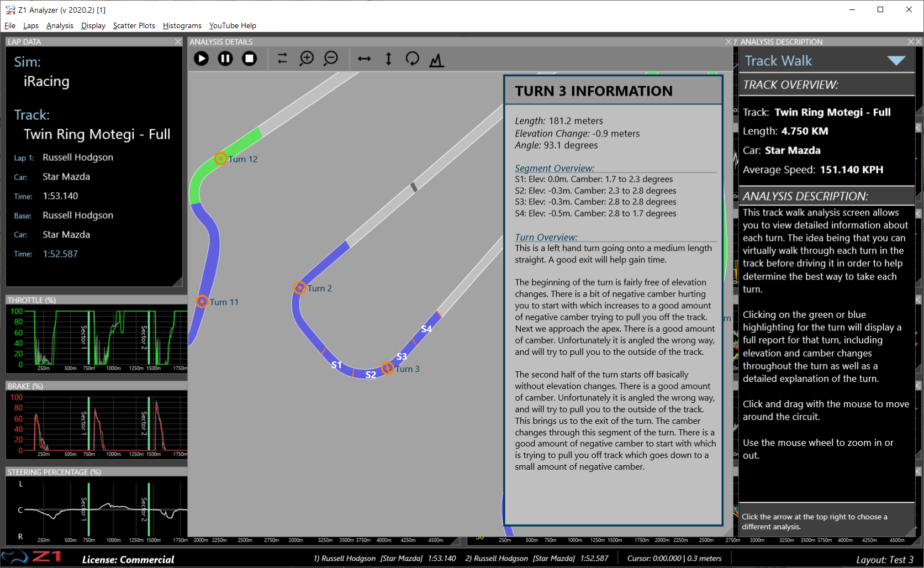
Task: Click the STEERING PERCENTAGE (%) graph header
Action: click(96, 472)
